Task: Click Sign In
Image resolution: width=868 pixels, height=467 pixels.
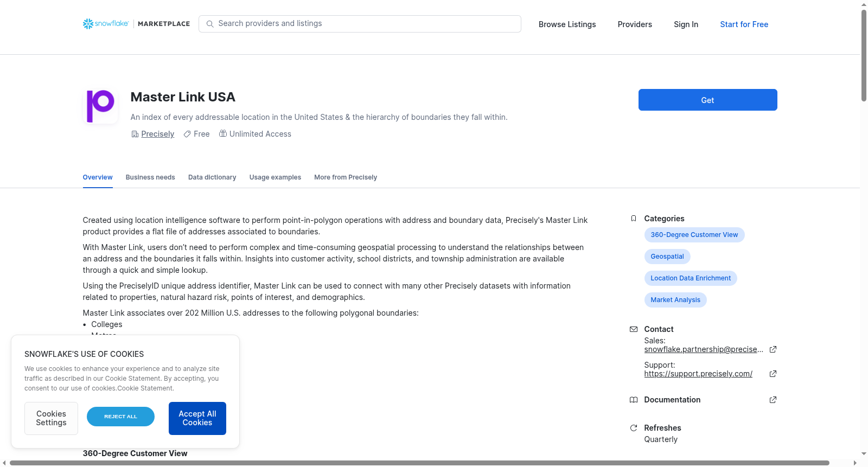Action: coord(686,24)
